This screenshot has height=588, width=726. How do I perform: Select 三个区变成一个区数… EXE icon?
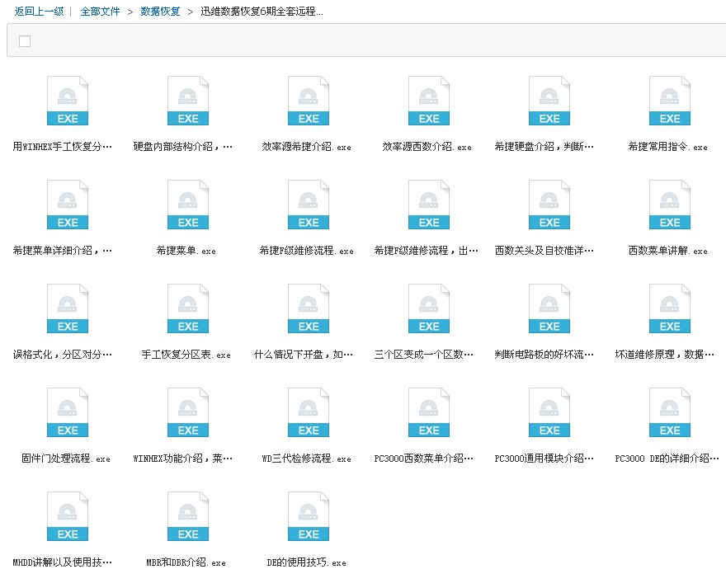429,308
